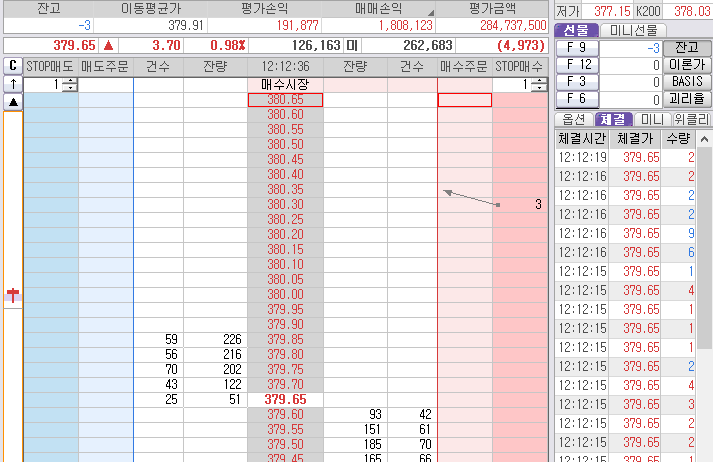Screen dimensions: 713x462
Task: Click the 수량 column header
Action: pos(679,139)
